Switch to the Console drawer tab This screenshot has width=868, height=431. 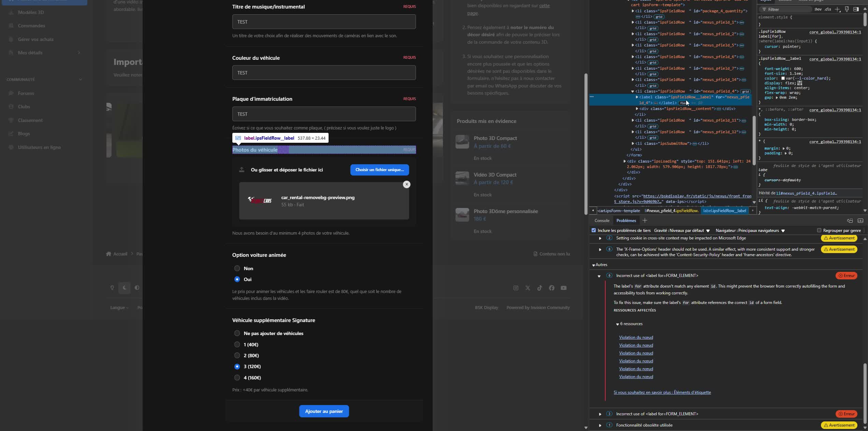pyautogui.click(x=602, y=221)
